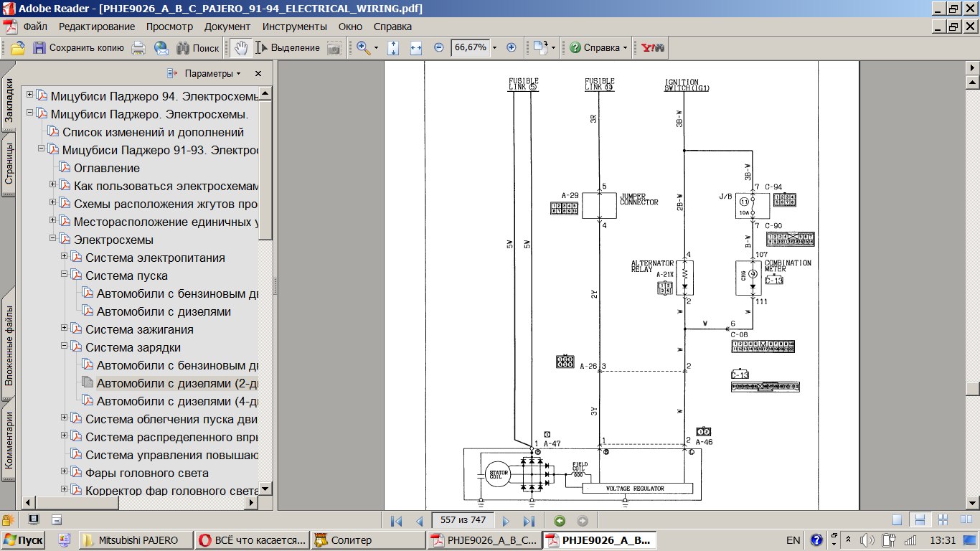The width and height of the screenshot is (980, 551).
Task: Go to the last page
Action: coord(529,522)
